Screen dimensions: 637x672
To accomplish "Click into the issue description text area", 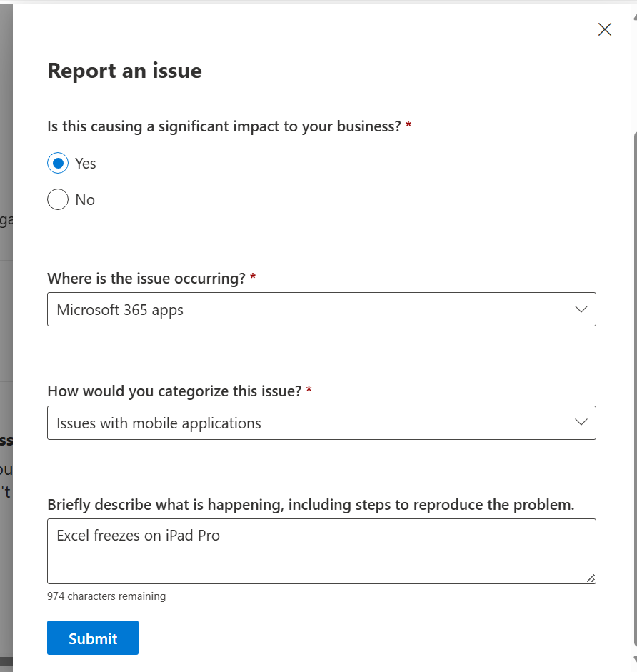I will coord(321,551).
